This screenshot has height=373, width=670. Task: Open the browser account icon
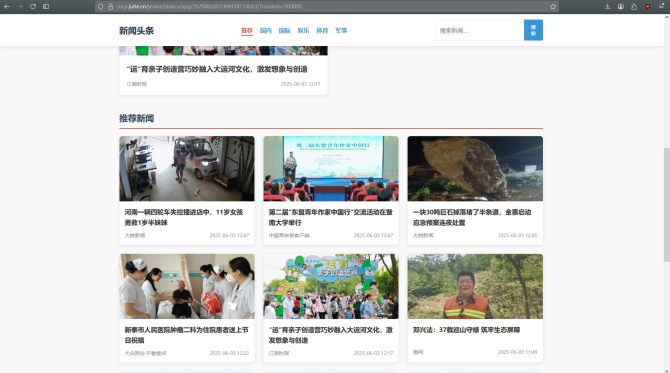coord(621,6)
